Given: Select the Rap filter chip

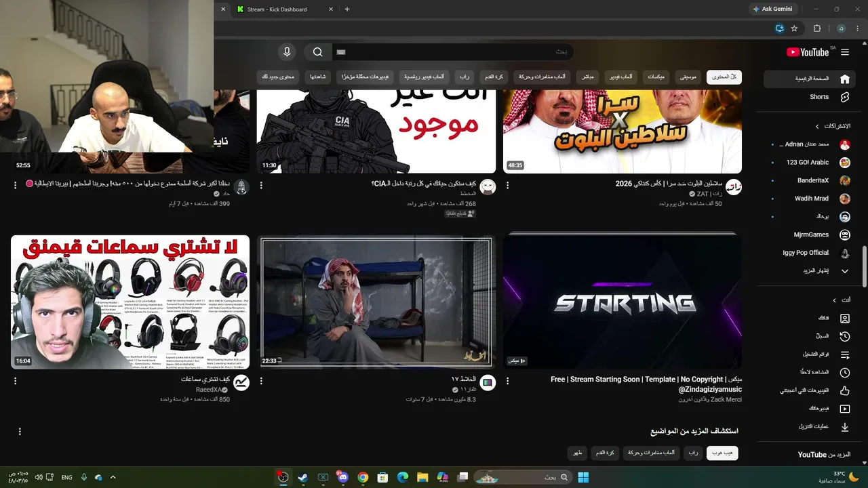Looking at the screenshot, I should 465,77.
